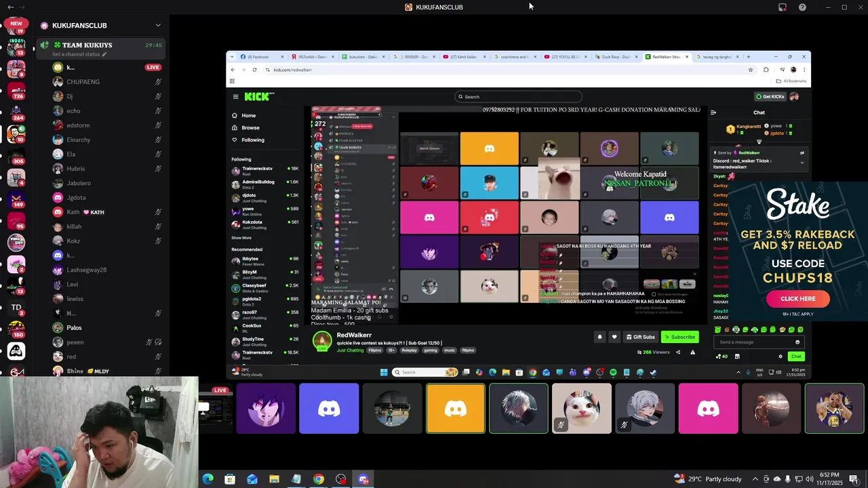868x488 pixels.
Task: Click the kick.com/redwalkerr address bar
Action: [505, 70]
